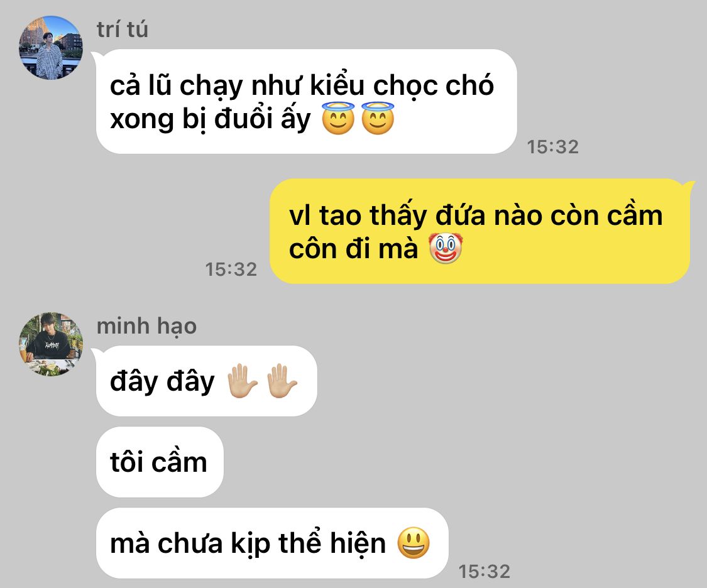Image resolution: width=707 pixels, height=588 pixels.
Task: Tap the words 'côn đi mà' in yellow bubble
Action: [x=353, y=248]
